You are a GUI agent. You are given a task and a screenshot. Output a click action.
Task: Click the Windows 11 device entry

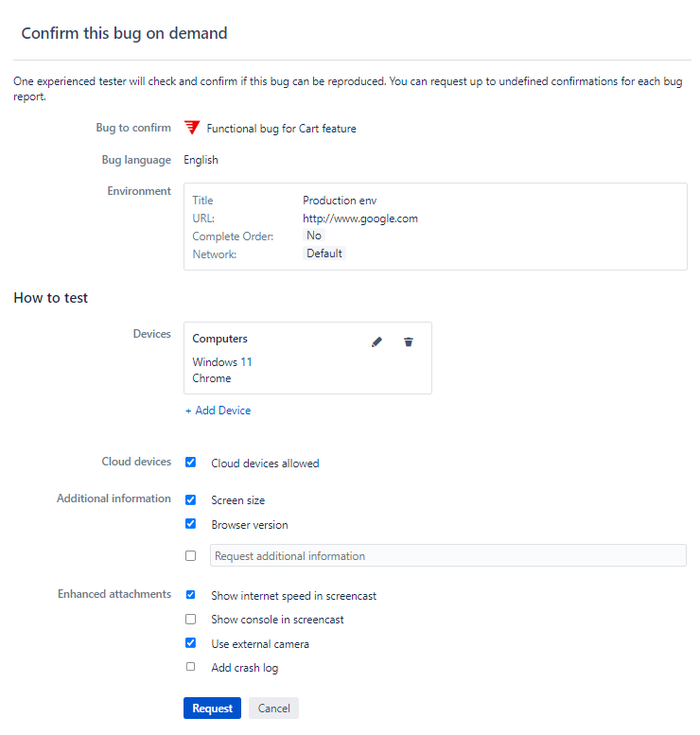point(222,362)
